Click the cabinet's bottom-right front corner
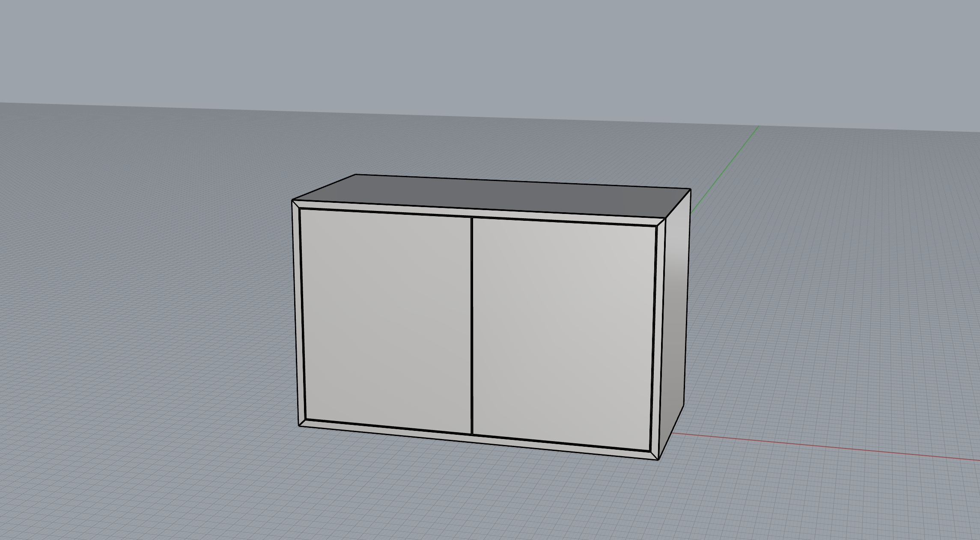The width and height of the screenshot is (980, 540). 658,460
